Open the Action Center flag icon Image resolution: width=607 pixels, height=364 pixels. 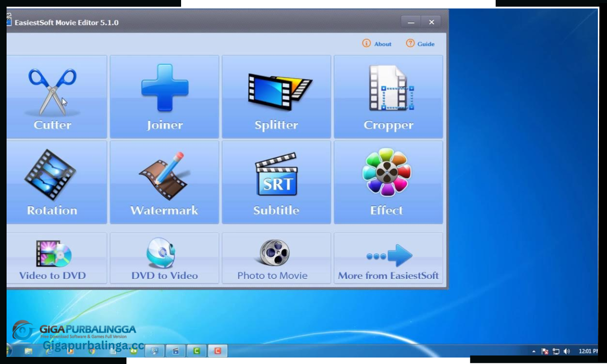coord(545,351)
